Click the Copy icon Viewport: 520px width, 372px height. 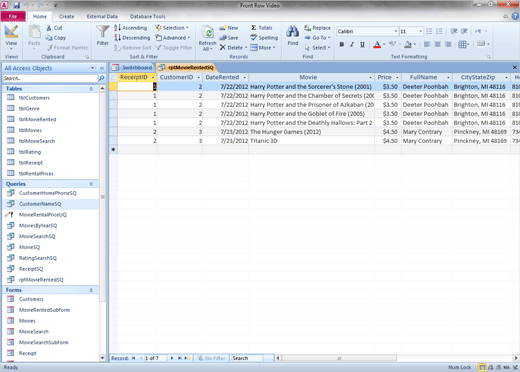pyautogui.click(x=49, y=38)
